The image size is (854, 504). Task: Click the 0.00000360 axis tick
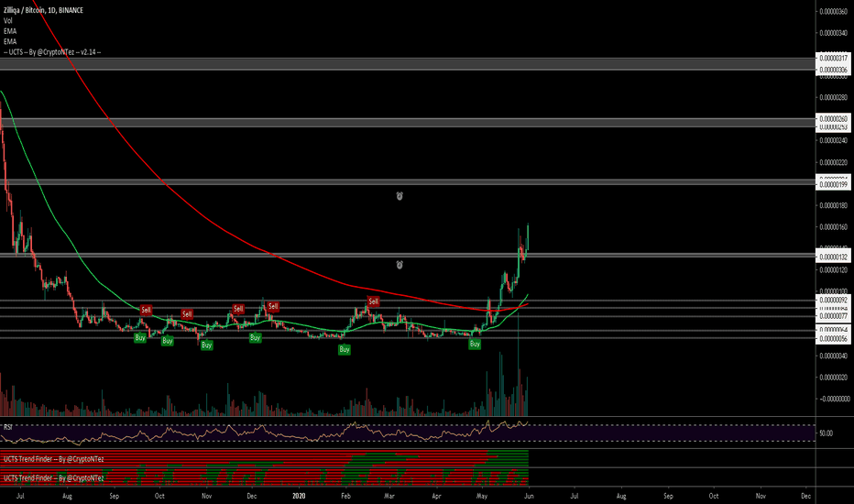[x=833, y=11]
